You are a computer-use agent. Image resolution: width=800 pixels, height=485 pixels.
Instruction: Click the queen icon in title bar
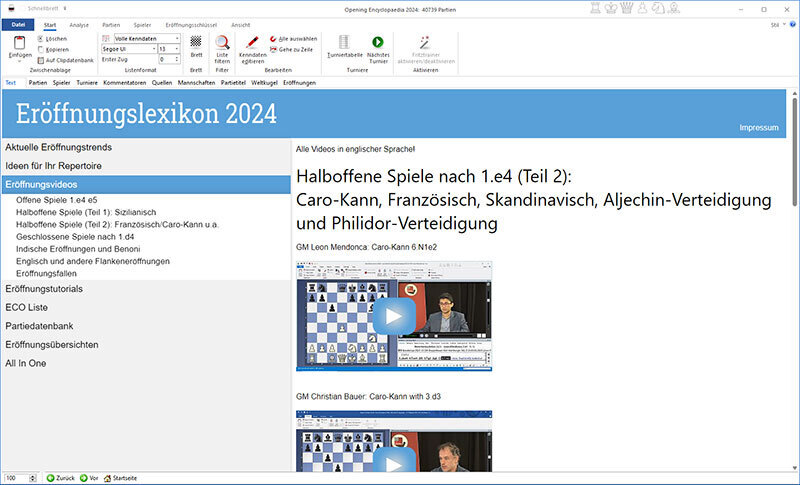[627, 8]
